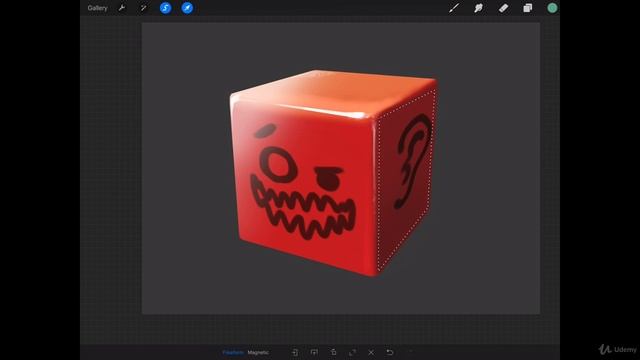The image size is (640, 360).
Task: Open the Actions wrench menu
Action: (x=122, y=8)
